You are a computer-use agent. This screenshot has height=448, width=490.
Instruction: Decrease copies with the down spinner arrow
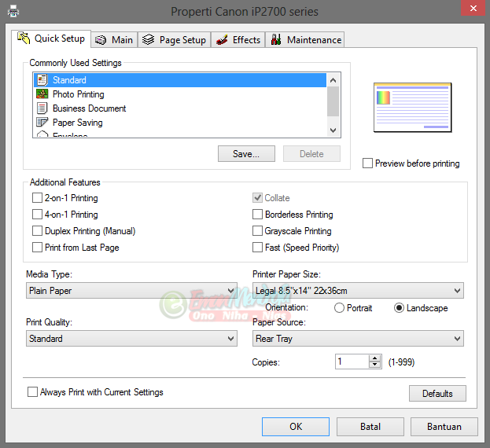pyautogui.click(x=374, y=365)
